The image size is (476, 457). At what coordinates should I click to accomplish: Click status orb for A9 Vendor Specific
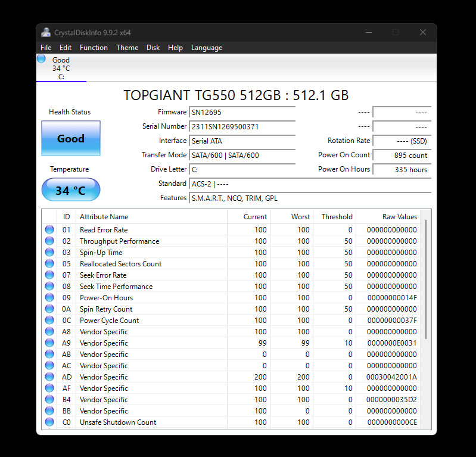pyautogui.click(x=49, y=343)
